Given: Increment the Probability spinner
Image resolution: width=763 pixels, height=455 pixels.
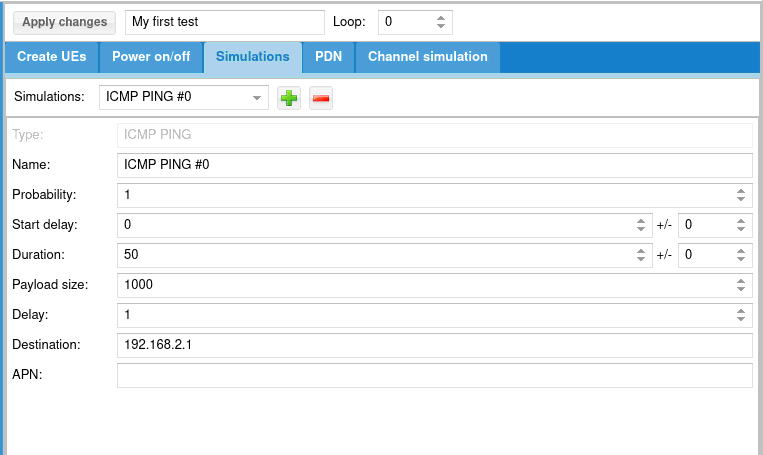Looking at the screenshot, I should 741,190.
